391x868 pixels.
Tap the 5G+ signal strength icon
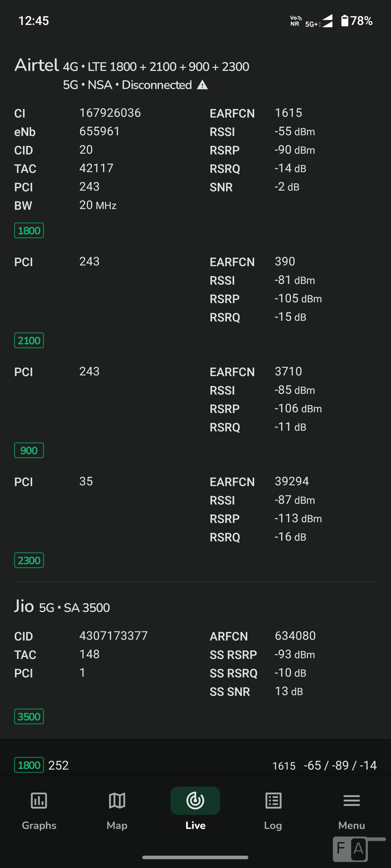point(319,22)
